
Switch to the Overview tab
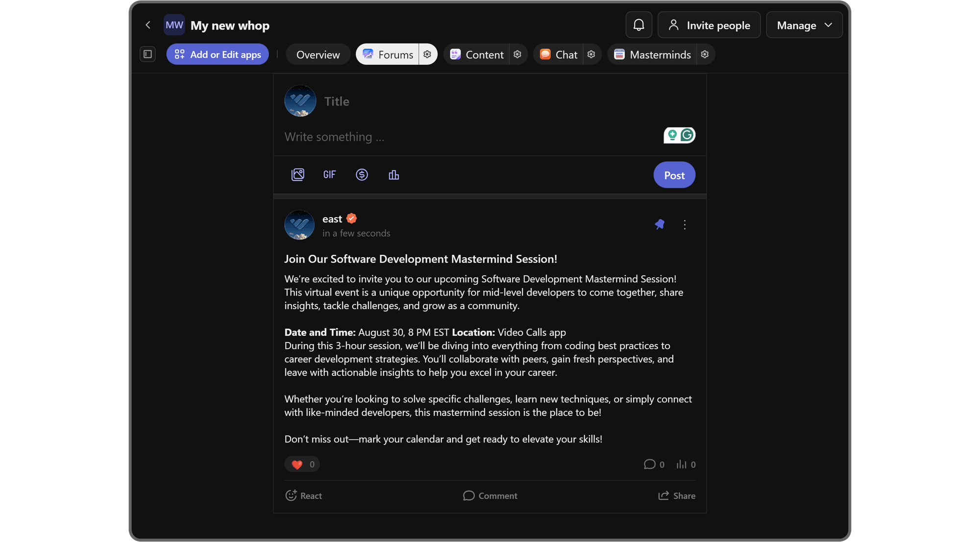click(318, 54)
